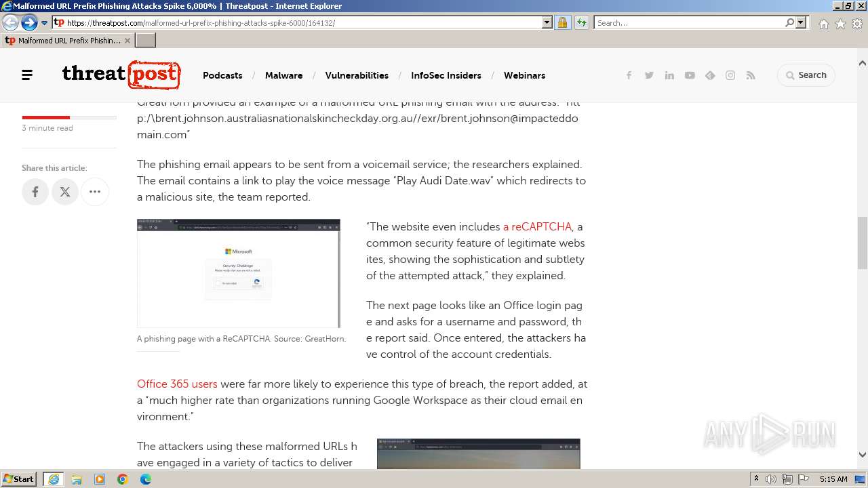Open the Malware menu item
Image resolution: width=868 pixels, height=488 pixels.
pos(283,75)
